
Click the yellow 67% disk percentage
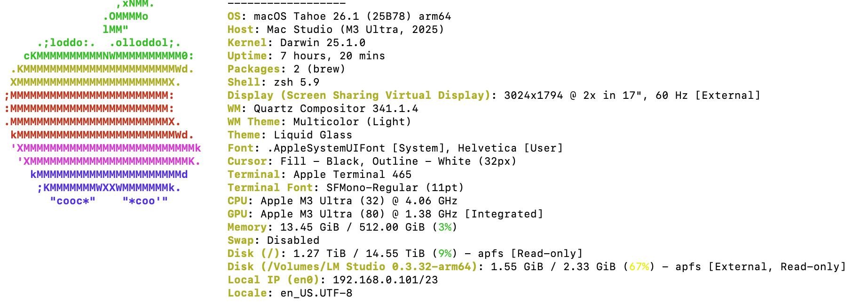[x=639, y=267]
